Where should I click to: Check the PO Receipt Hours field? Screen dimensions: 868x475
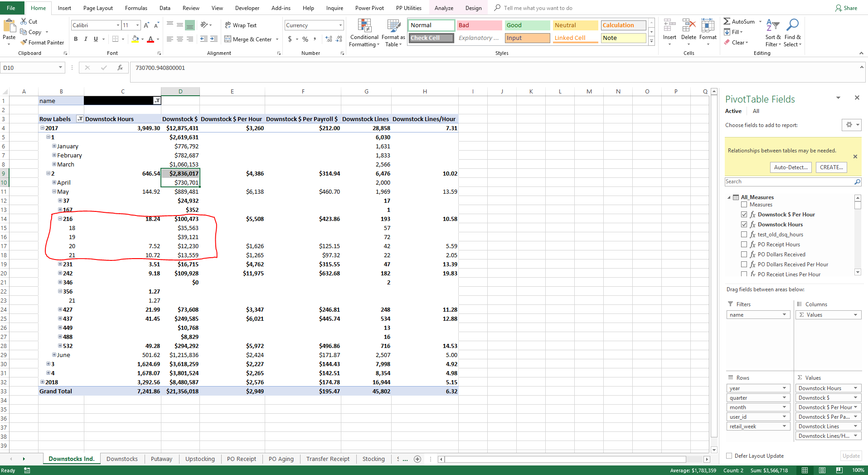pyautogui.click(x=744, y=245)
